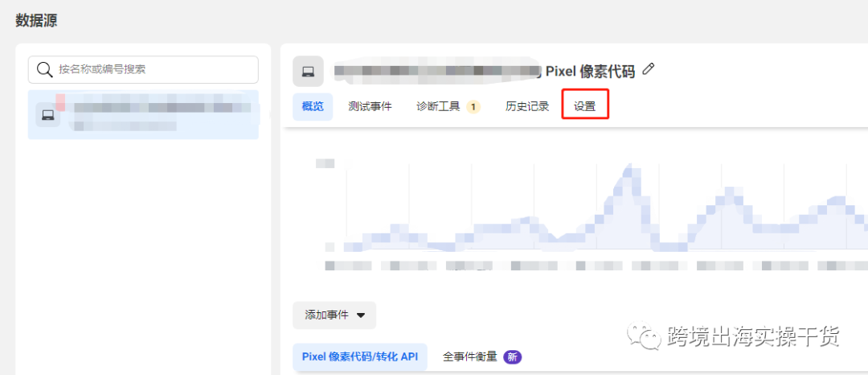View the 历史记录 tab
Viewport: 868px width, 375px height.
click(x=527, y=107)
